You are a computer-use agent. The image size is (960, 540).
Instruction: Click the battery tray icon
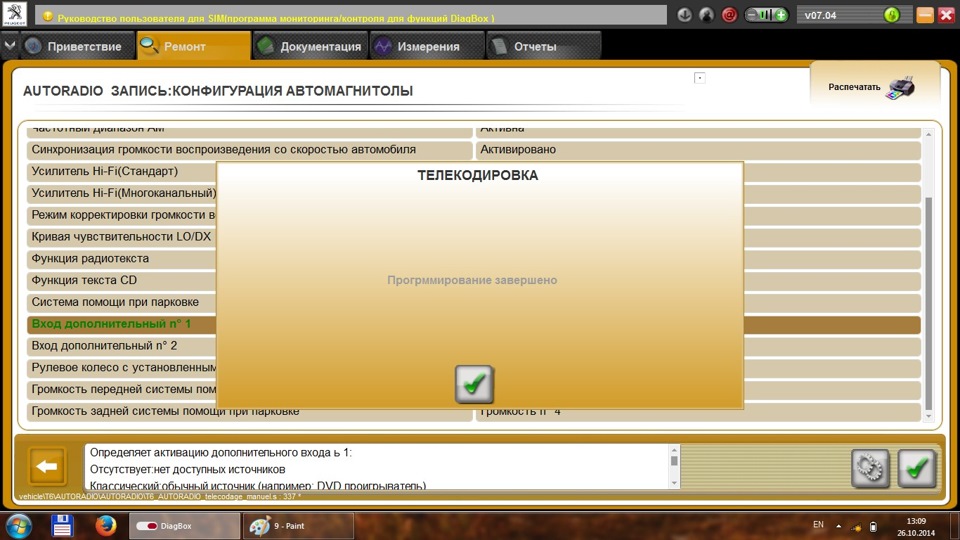point(873,527)
